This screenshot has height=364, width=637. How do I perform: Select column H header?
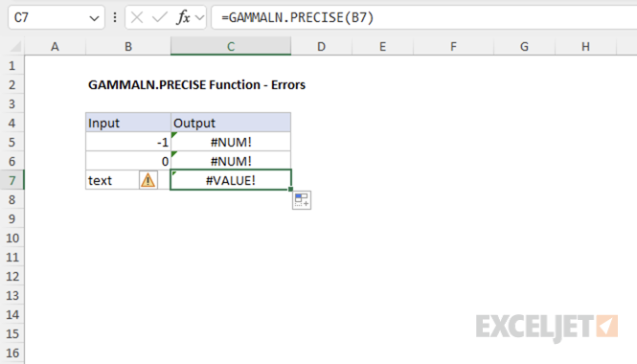[585, 47]
